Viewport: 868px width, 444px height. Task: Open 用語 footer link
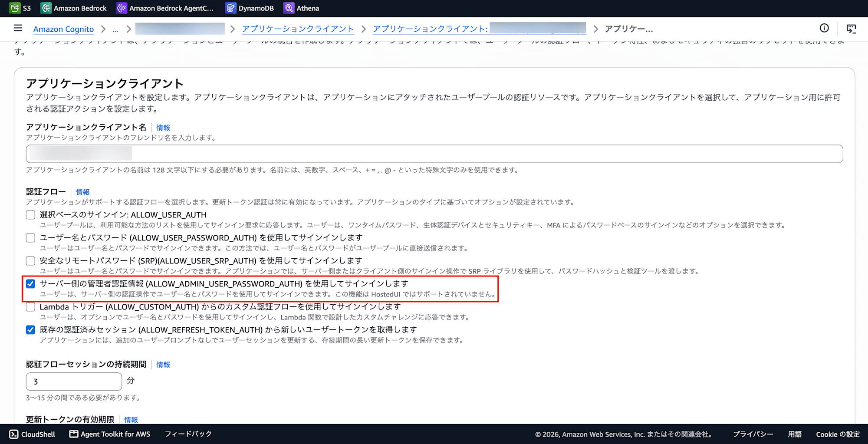(x=795, y=434)
